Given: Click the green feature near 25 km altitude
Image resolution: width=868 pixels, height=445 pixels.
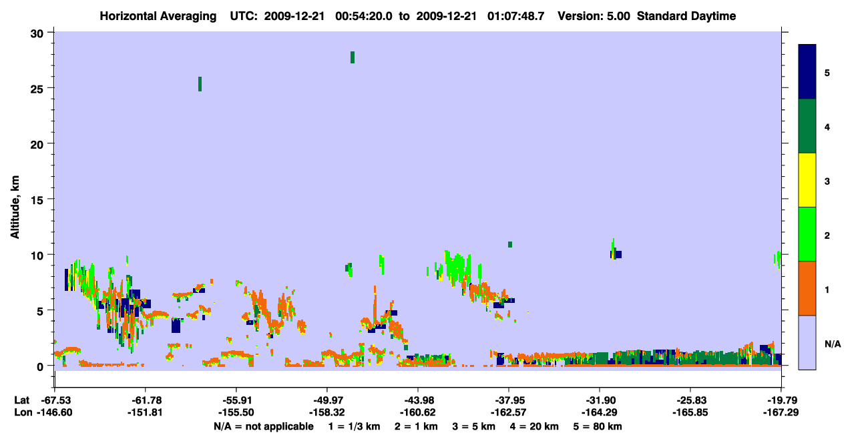Looking at the screenshot, I should [x=200, y=84].
